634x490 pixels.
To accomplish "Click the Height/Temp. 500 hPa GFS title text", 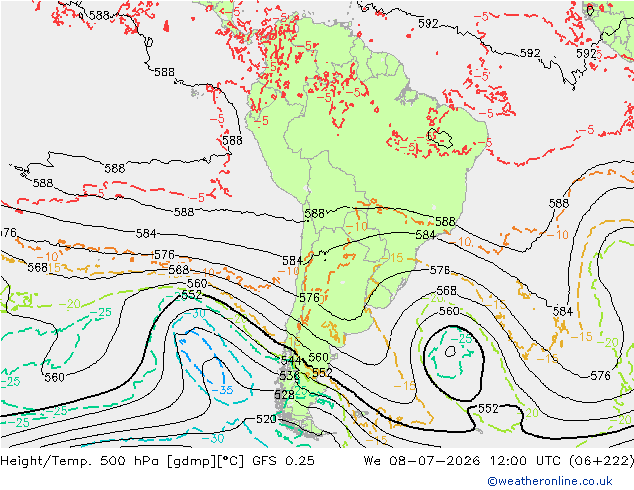I will [x=157, y=461].
